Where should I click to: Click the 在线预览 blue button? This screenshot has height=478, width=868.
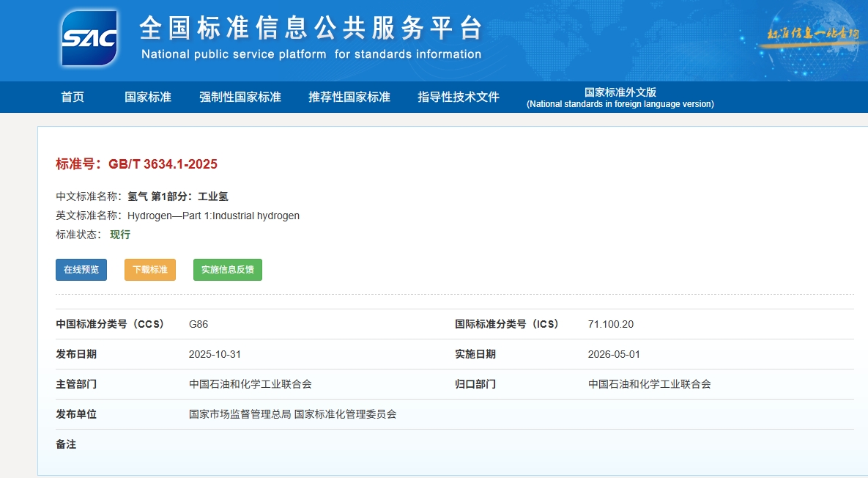pos(81,270)
